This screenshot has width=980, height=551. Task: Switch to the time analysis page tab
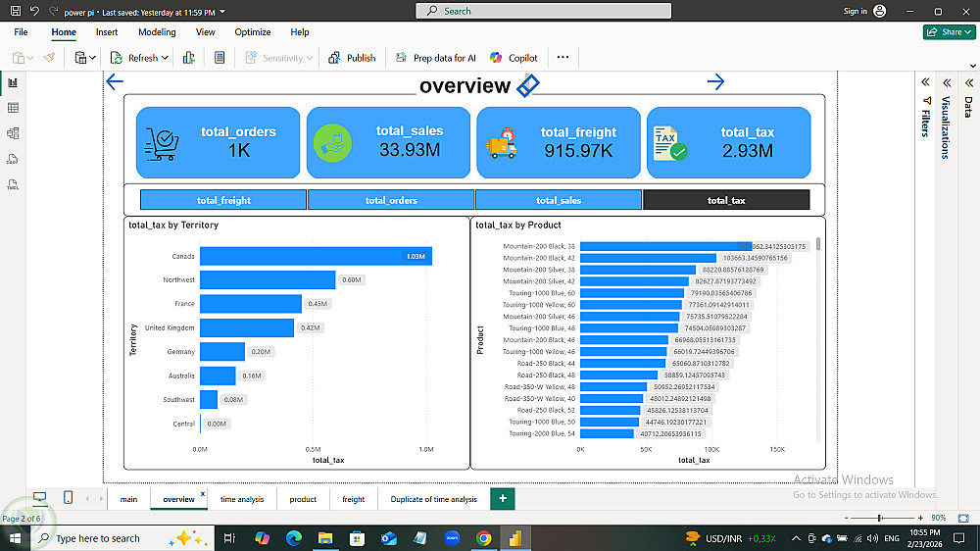(x=242, y=499)
